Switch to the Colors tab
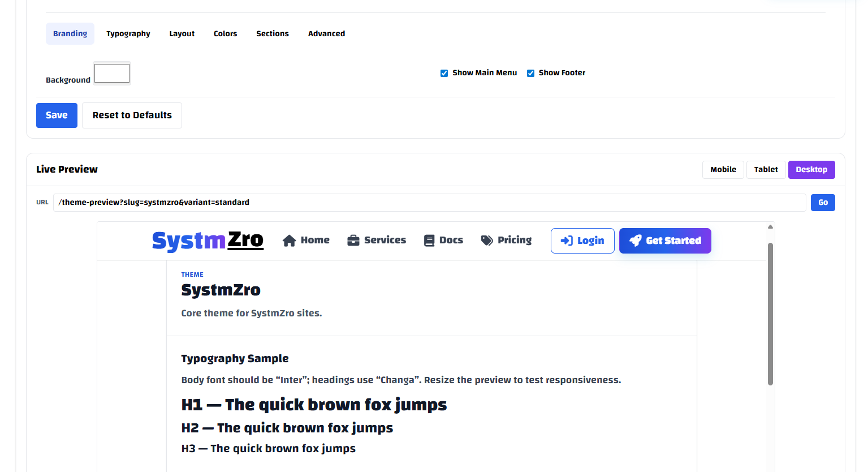Image resolution: width=868 pixels, height=472 pixels. [x=225, y=34]
